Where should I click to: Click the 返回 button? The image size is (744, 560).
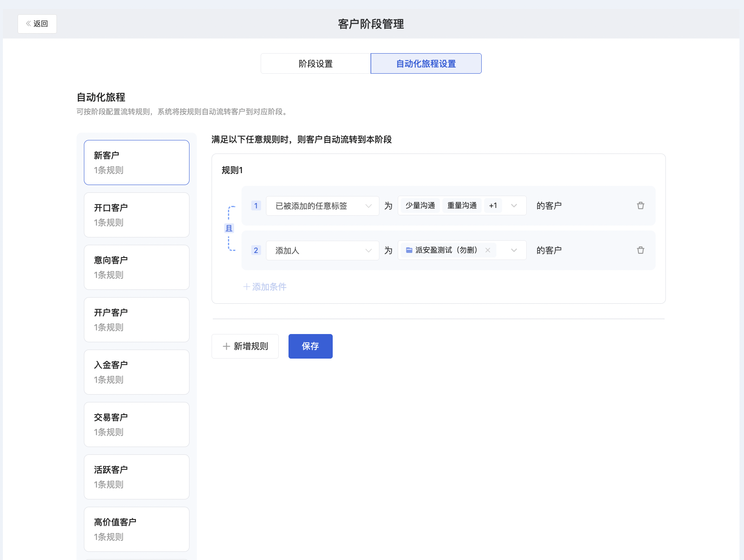coord(37,24)
